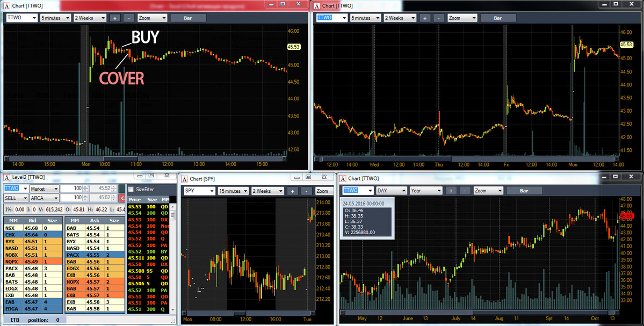Screen dimensions: 644x326
Task: Select the NQPX ask row at 45.57
Action: pyautogui.click(x=95, y=281)
